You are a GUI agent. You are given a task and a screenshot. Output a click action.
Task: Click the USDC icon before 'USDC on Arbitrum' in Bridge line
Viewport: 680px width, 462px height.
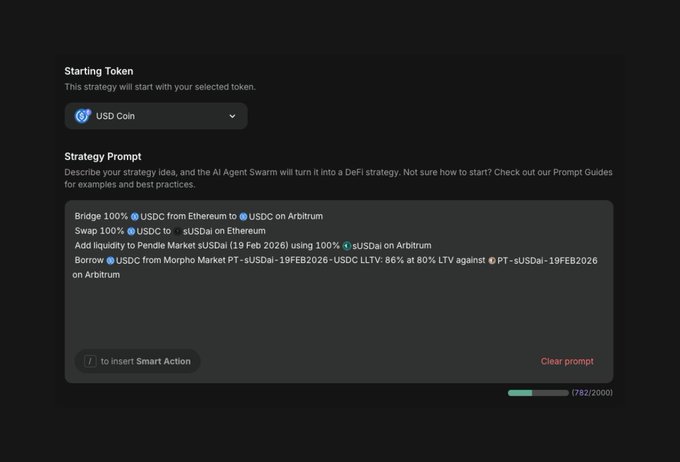click(243, 216)
